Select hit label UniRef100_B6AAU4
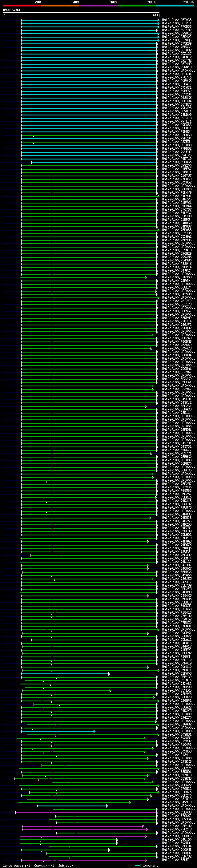The image size is (197, 868). [177, 355]
